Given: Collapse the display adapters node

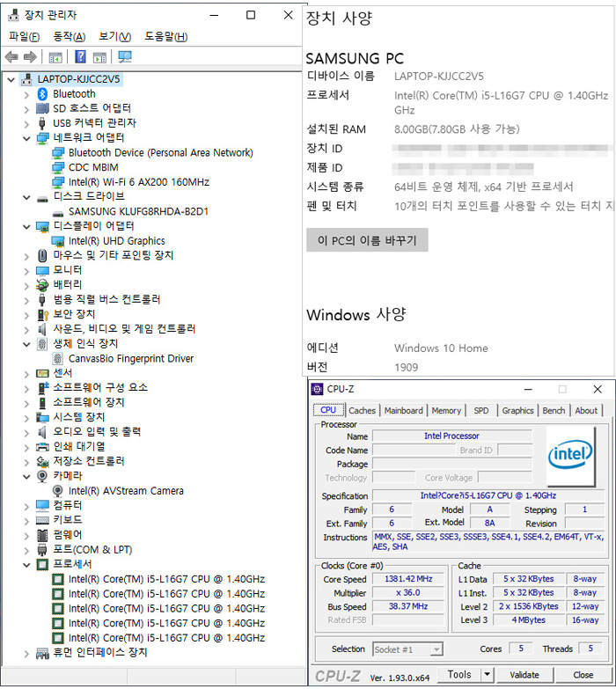Looking at the screenshot, I should [26, 227].
